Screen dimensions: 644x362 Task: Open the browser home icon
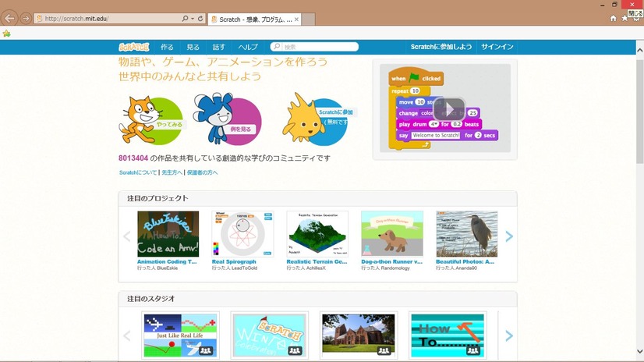[x=613, y=18]
